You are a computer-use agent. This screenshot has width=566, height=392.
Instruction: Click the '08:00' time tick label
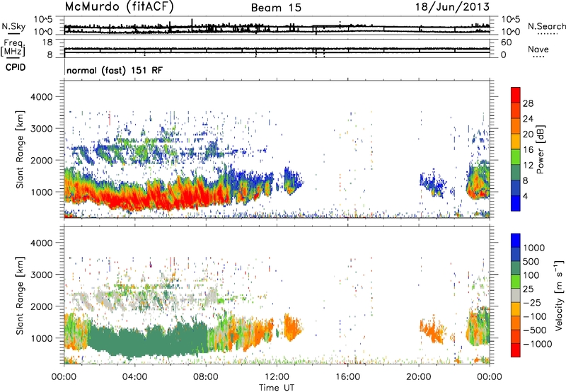pyautogui.click(x=206, y=377)
